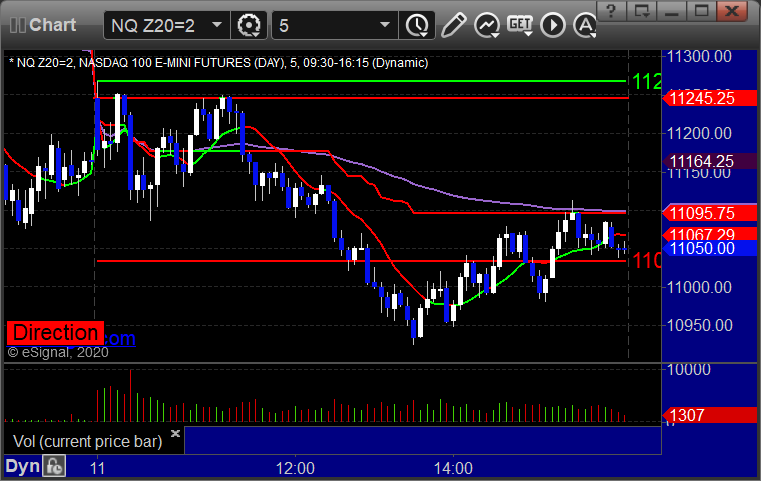Open the alerts A icon
Screen dimensions: 761x481
[x=585, y=25]
